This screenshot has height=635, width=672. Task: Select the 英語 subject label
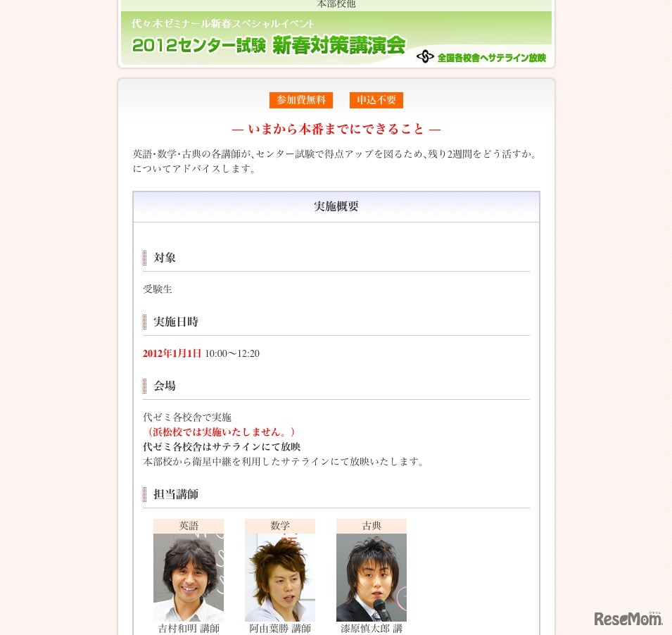pos(189,526)
